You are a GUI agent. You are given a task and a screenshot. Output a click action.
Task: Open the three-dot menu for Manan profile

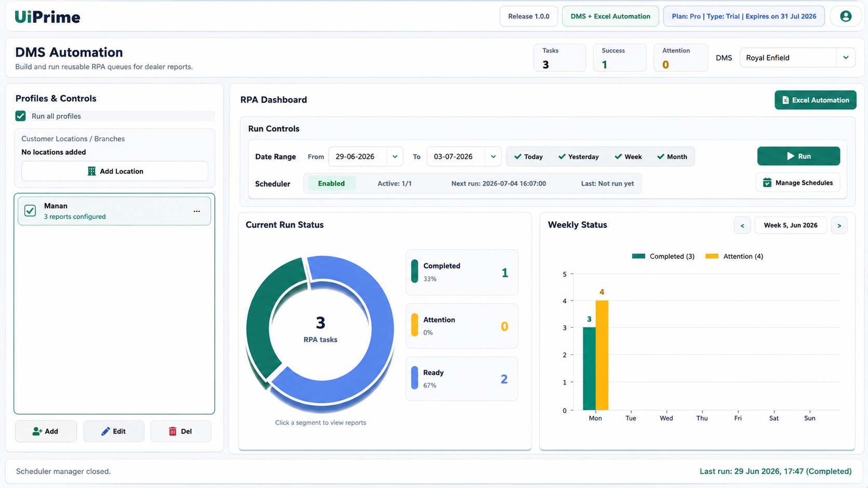[x=197, y=211]
